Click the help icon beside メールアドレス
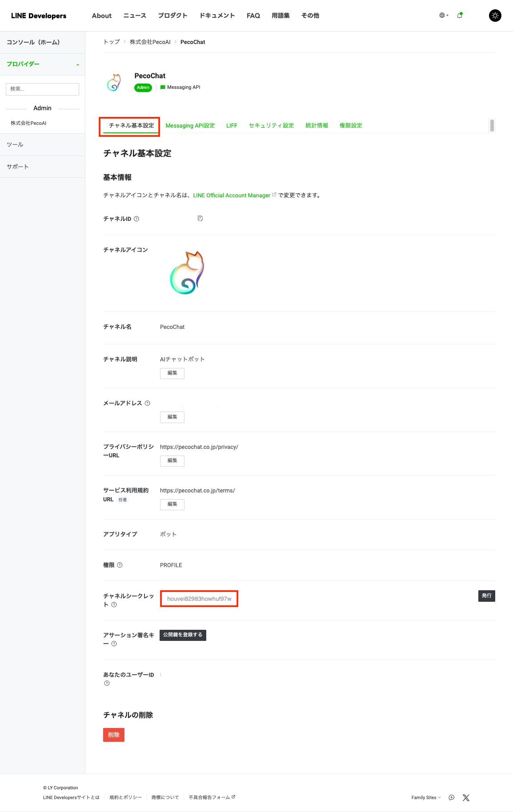The height and width of the screenshot is (812, 513). (x=148, y=403)
